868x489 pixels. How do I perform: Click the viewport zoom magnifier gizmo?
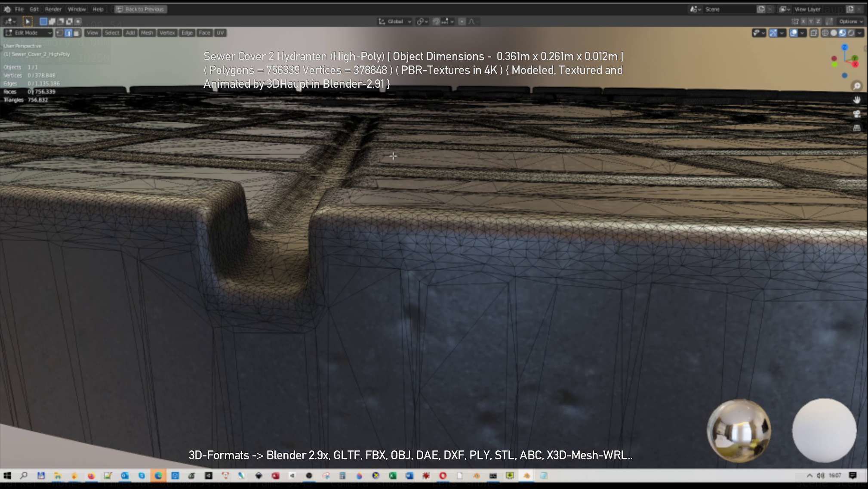857,86
